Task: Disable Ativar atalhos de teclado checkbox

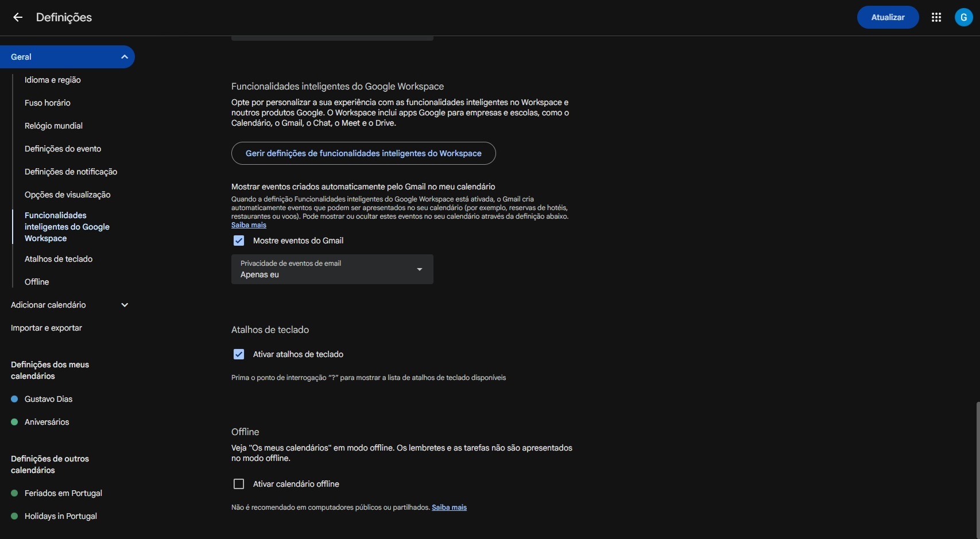Action: 239,354
